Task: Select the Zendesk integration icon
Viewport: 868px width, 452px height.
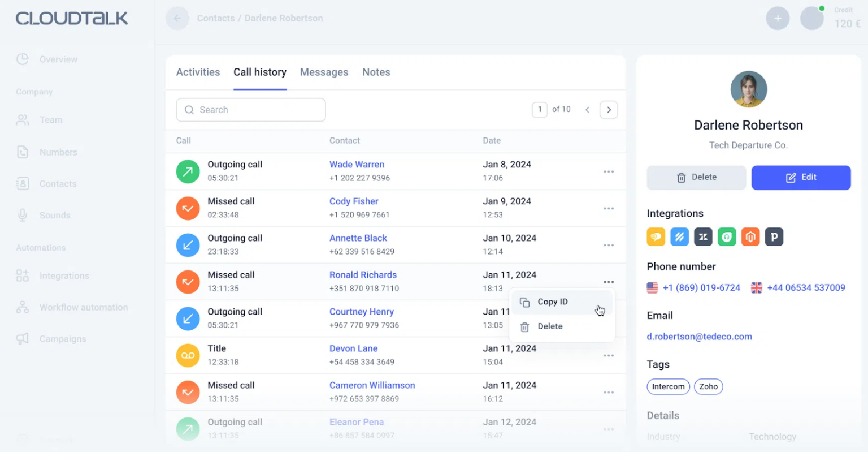Action: click(x=703, y=236)
